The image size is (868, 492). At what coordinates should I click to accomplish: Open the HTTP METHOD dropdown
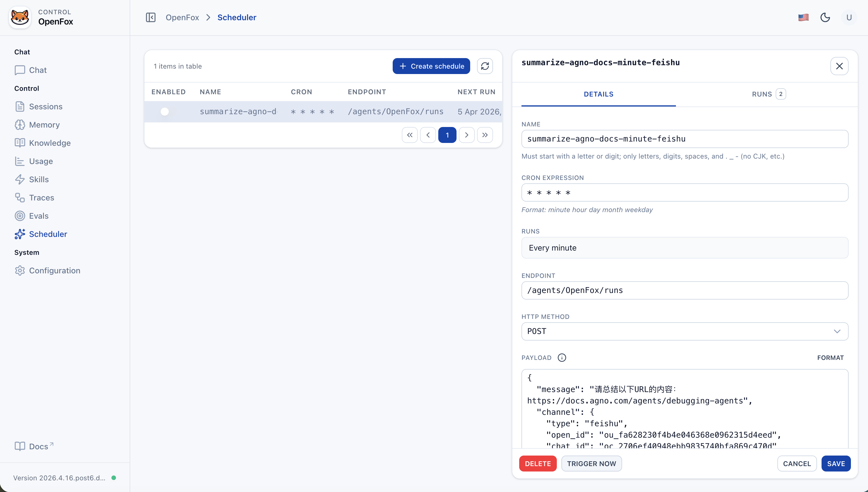[684, 331]
